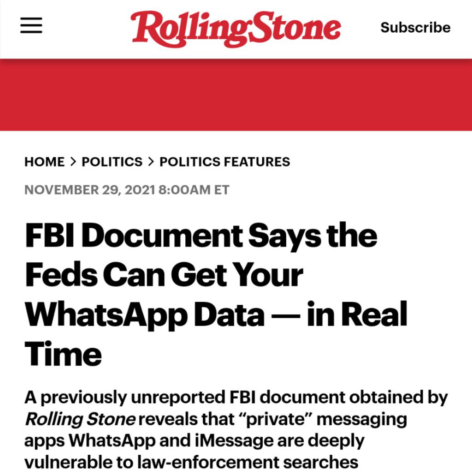Click "Feds Can Get Your" headline line
This screenshot has height=476, width=472.
pyautogui.click(x=164, y=275)
